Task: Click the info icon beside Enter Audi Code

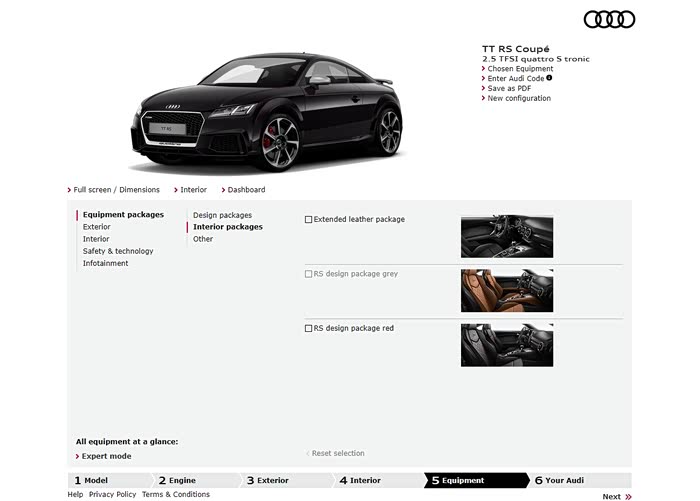Action: 549,78
